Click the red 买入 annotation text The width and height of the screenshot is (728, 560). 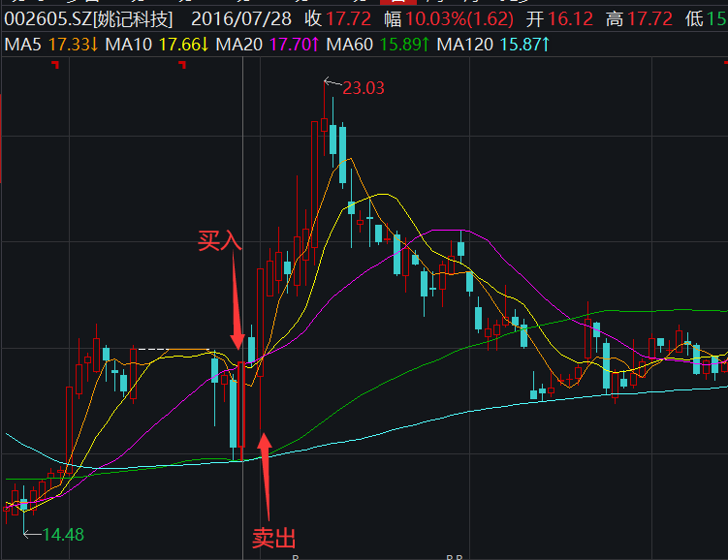tap(219, 241)
